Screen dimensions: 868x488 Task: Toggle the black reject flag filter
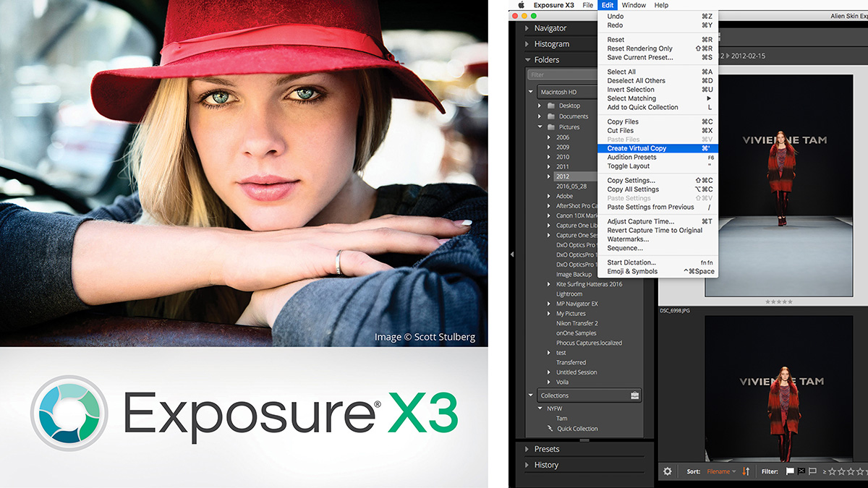coord(801,471)
